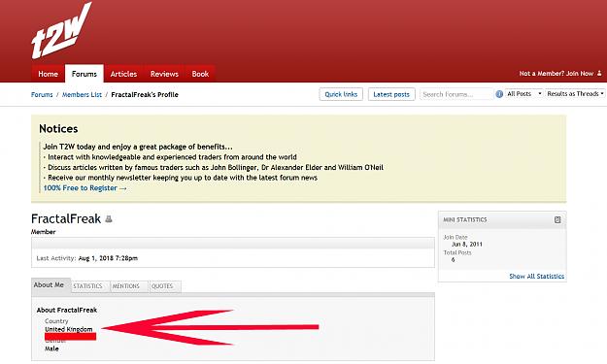Click Members List breadcrumb link

tap(82, 95)
